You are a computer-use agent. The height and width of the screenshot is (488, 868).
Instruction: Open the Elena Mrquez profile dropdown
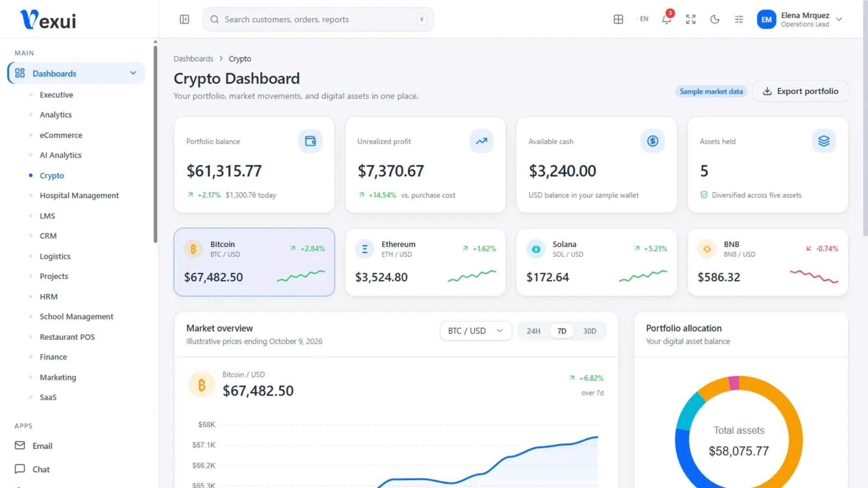[x=800, y=19]
